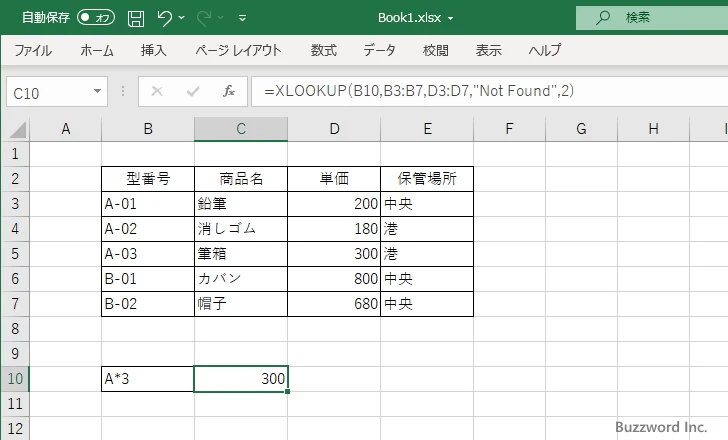This screenshot has height=440, width=728.
Task: Select column G header
Action: click(581, 129)
